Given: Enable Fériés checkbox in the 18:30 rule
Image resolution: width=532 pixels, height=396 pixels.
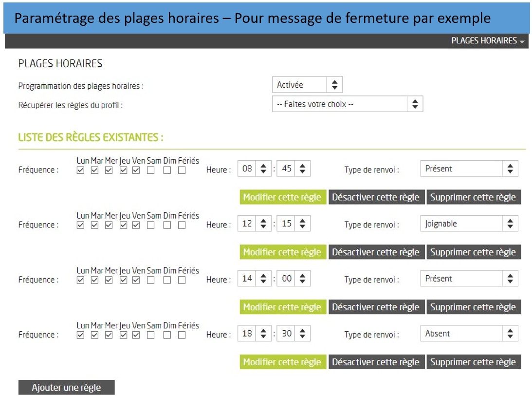Looking at the screenshot, I should pos(182,335).
